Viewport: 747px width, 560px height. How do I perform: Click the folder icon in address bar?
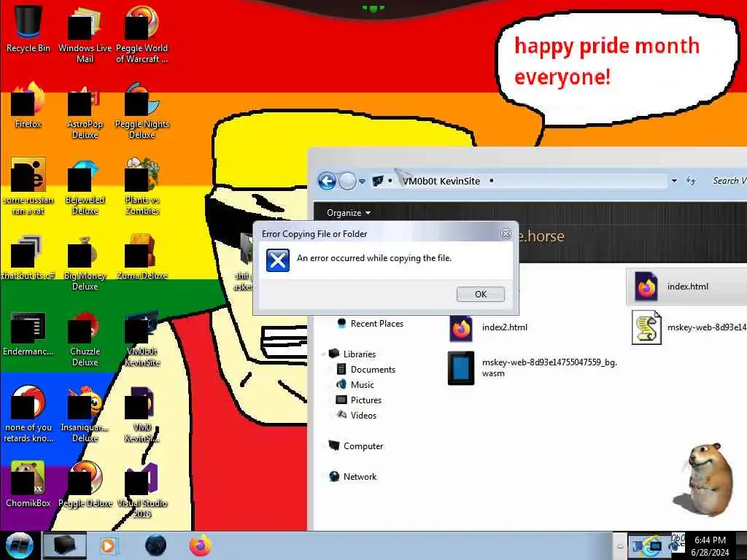[378, 181]
